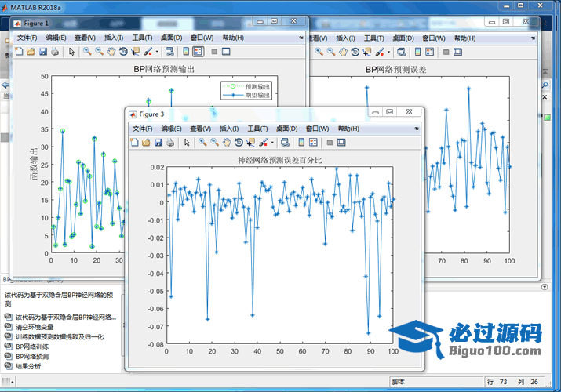Click New Figure icon in Figure 3 toolbar
The width and height of the screenshot is (561, 392).
134,143
